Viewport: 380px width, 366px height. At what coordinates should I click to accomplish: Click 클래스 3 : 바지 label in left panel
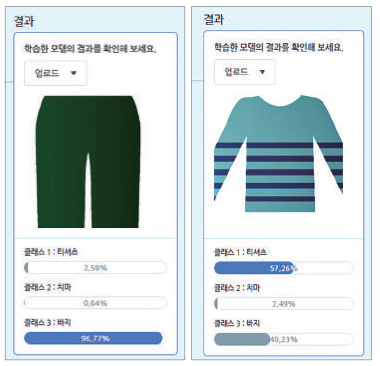[48, 323]
